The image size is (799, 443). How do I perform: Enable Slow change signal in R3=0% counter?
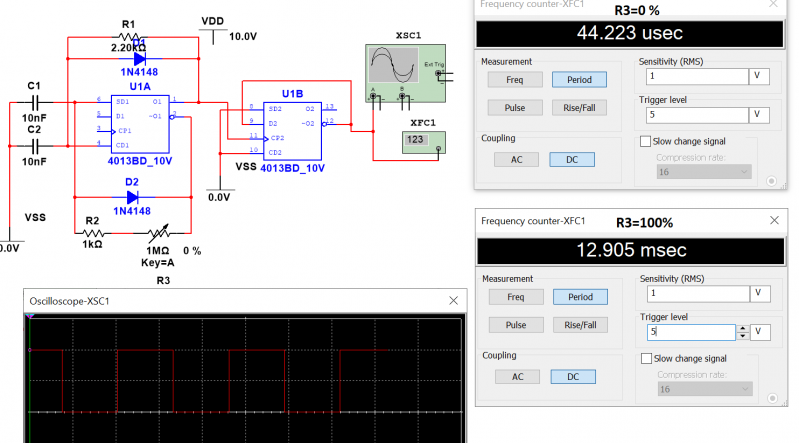point(645,142)
